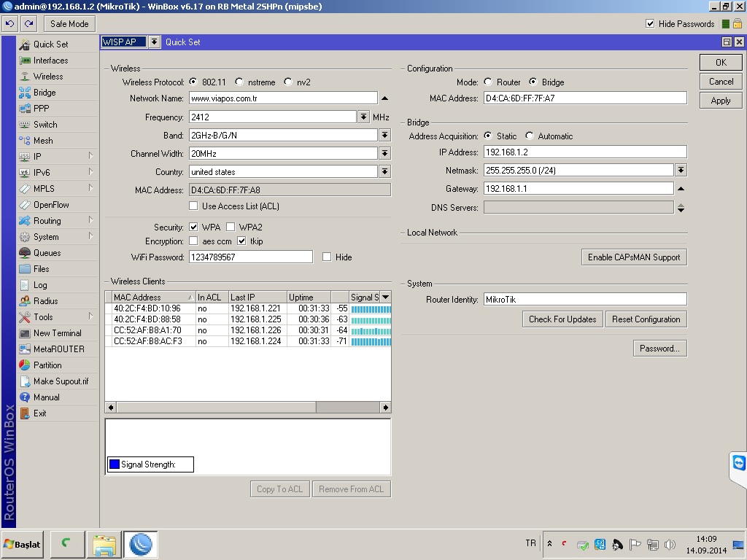Click the Apply button
The image size is (747, 560).
tap(721, 101)
